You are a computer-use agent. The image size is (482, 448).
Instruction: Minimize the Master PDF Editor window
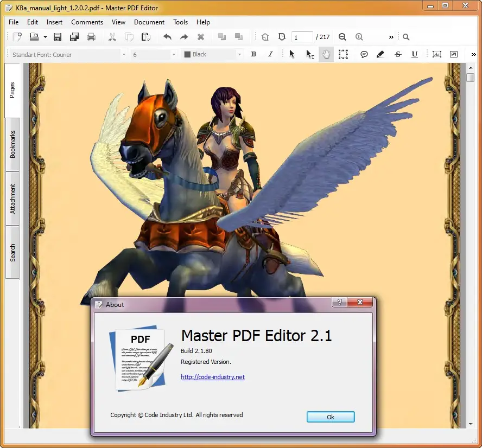tap(430, 5)
